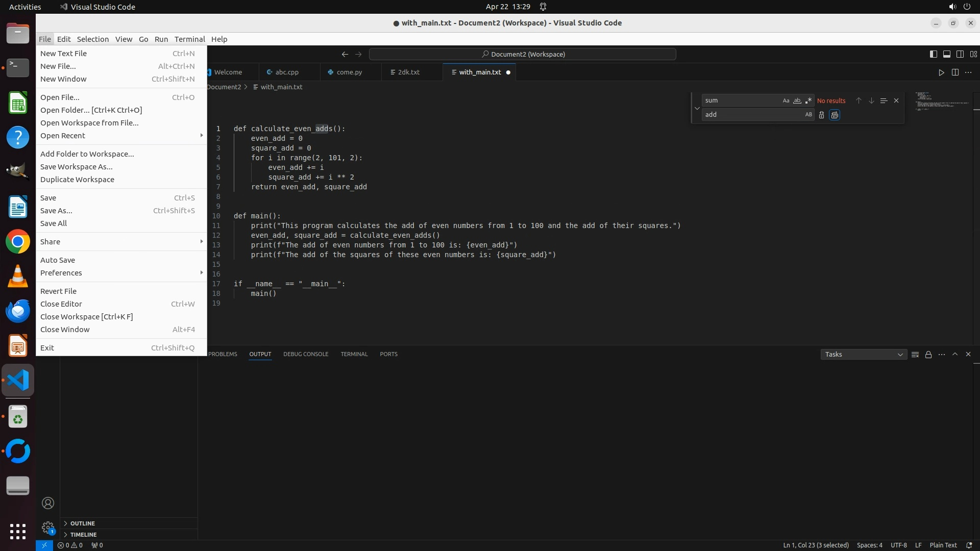Enable Use Regular Expression toggle

click(808, 101)
